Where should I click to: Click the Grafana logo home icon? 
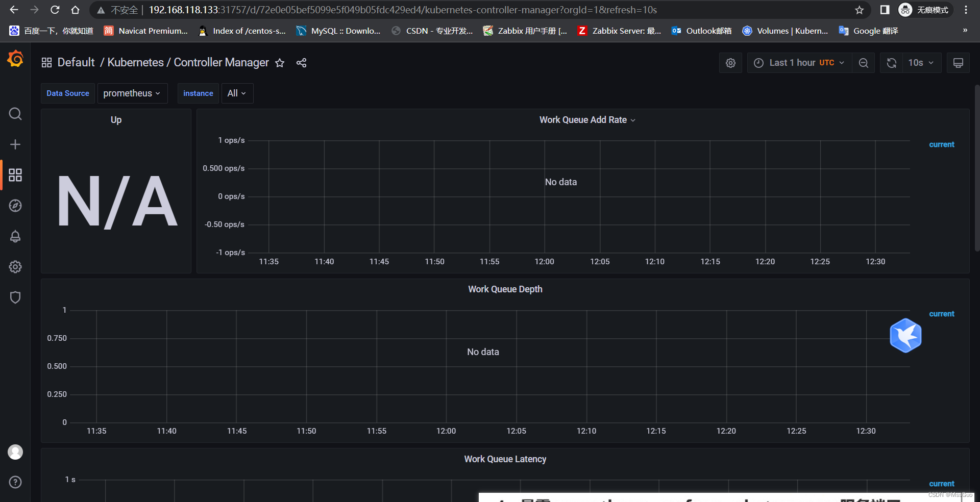[x=15, y=59]
